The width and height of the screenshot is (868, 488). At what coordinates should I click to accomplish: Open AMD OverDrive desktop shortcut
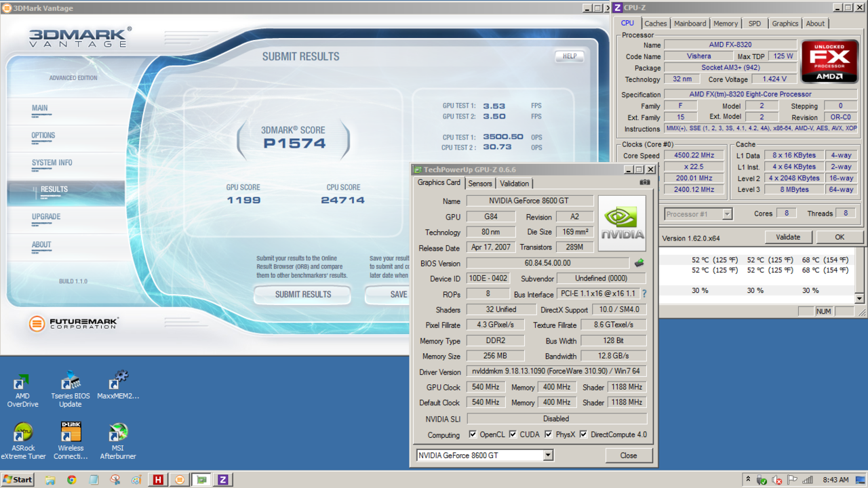[x=22, y=390]
